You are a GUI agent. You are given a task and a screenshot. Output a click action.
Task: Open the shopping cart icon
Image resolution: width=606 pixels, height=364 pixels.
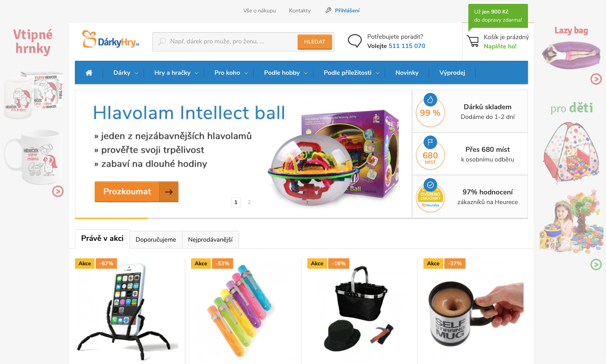tap(473, 41)
